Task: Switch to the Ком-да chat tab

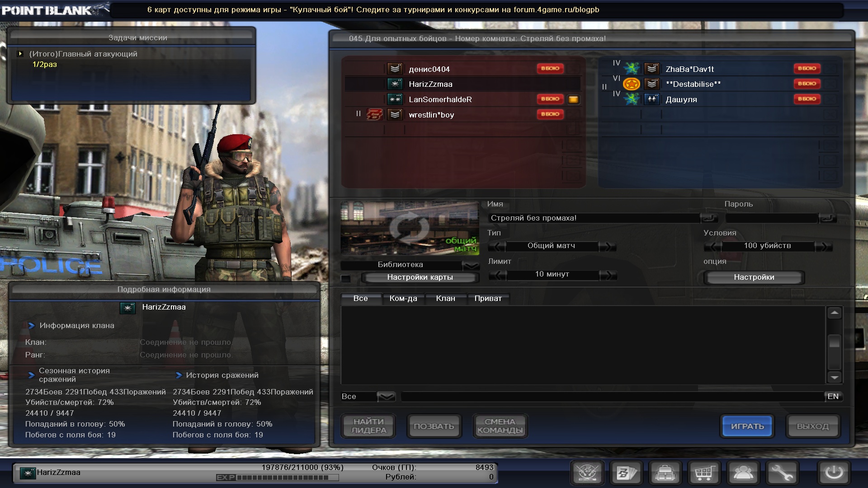Action: (403, 299)
